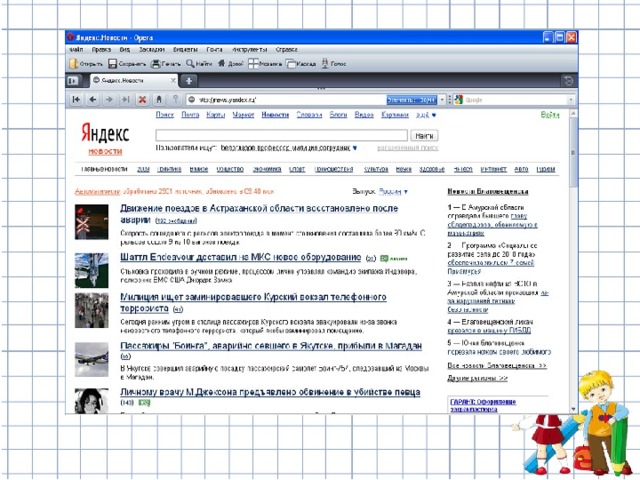Open the М.Джексон doctor headline
Viewport: 640px width, 480px height.
pos(270,392)
